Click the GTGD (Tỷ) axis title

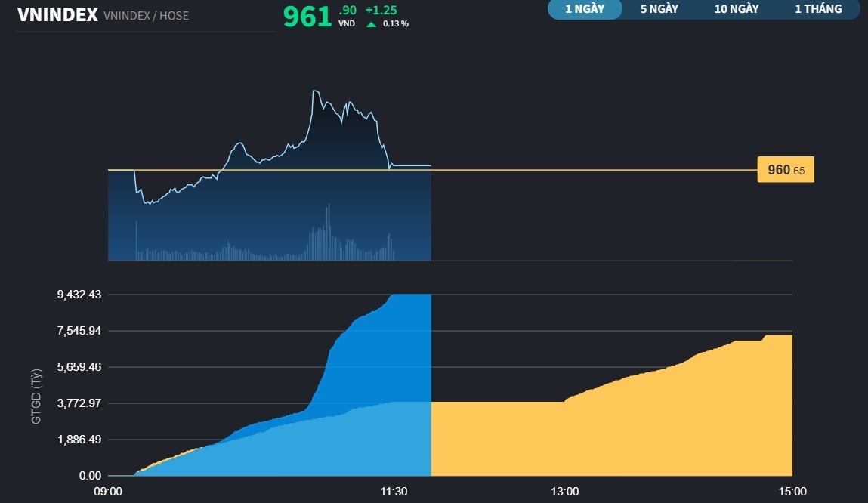[x=36, y=397]
